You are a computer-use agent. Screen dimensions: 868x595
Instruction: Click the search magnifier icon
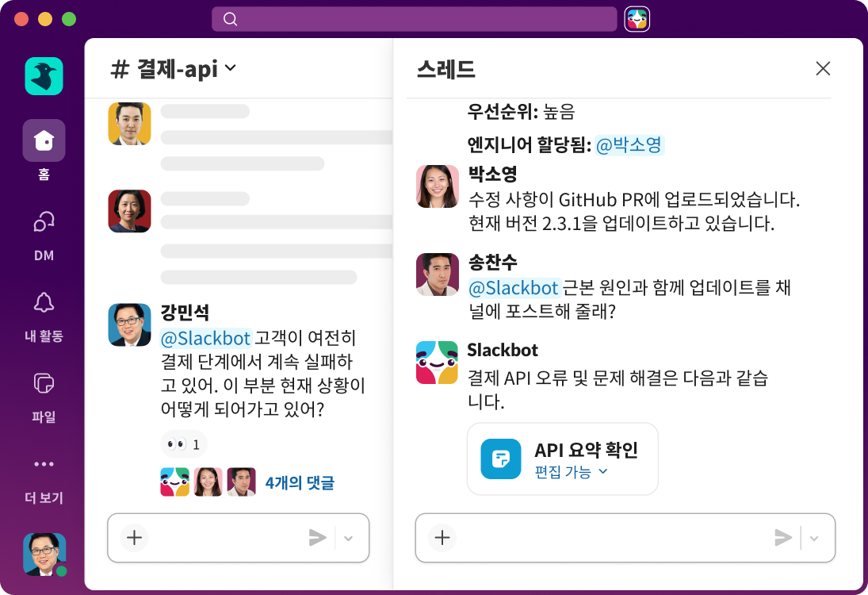point(231,19)
